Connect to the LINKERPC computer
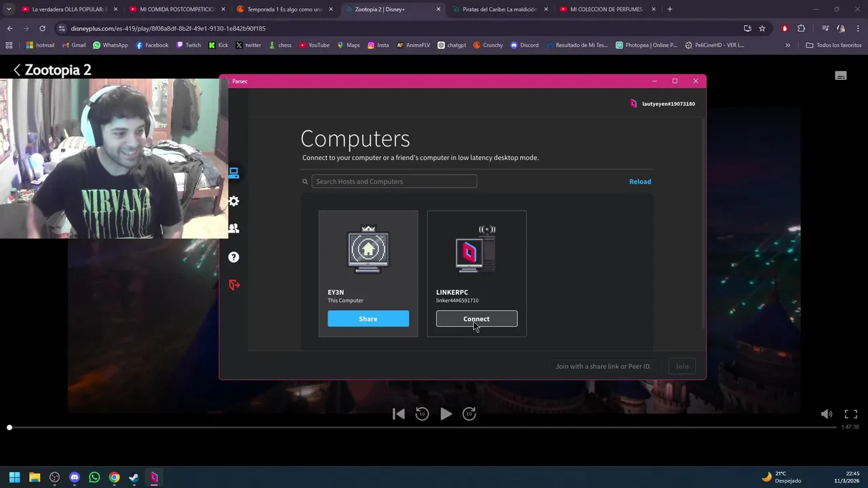Image resolution: width=868 pixels, height=488 pixels. click(477, 319)
